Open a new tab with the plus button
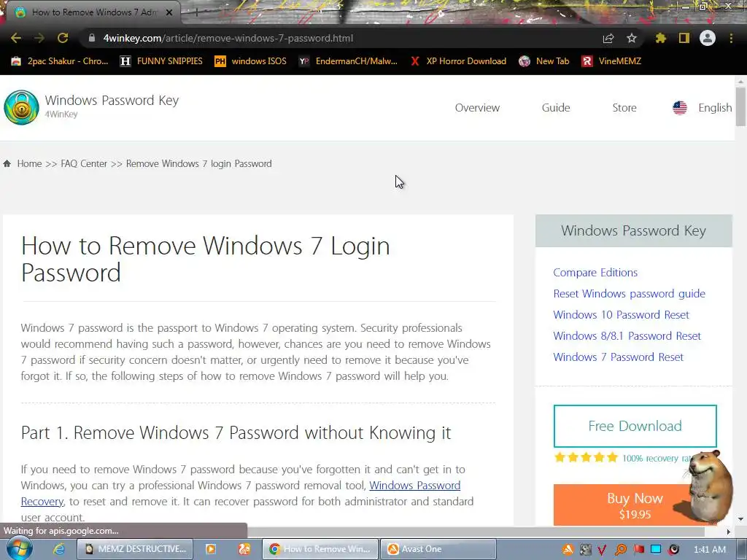 click(x=196, y=12)
